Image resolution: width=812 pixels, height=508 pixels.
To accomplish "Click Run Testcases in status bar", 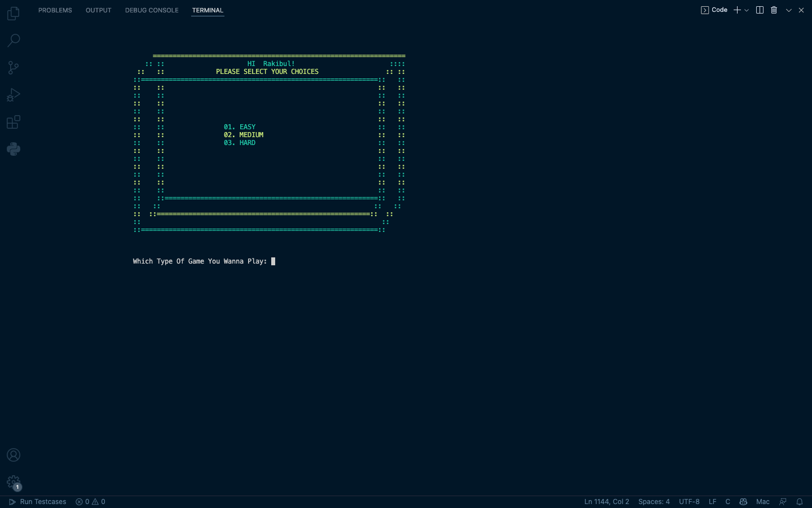I will pyautogui.click(x=37, y=502).
